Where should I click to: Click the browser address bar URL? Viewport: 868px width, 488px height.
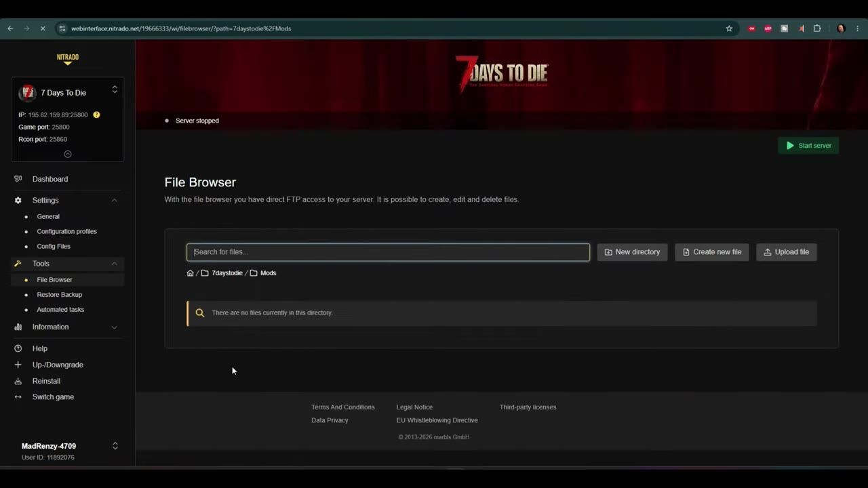(x=181, y=28)
